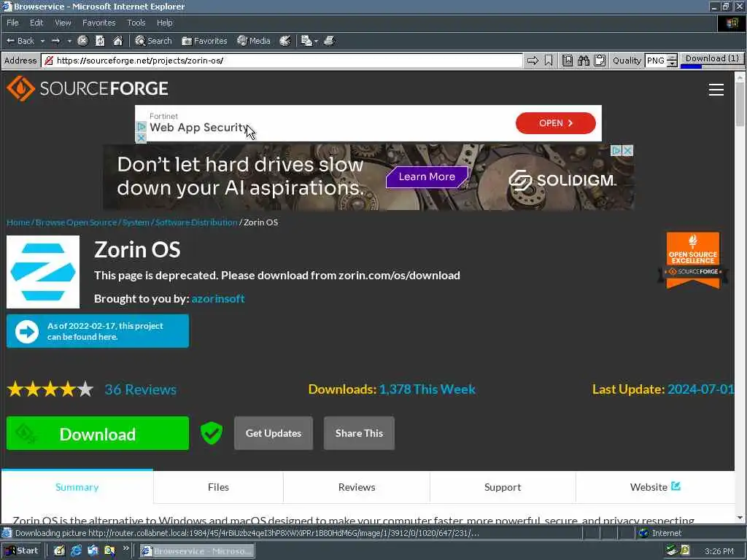The height and width of the screenshot is (560, 747).
Task: Click the Print toolbar icon
Action: point(329,41)
